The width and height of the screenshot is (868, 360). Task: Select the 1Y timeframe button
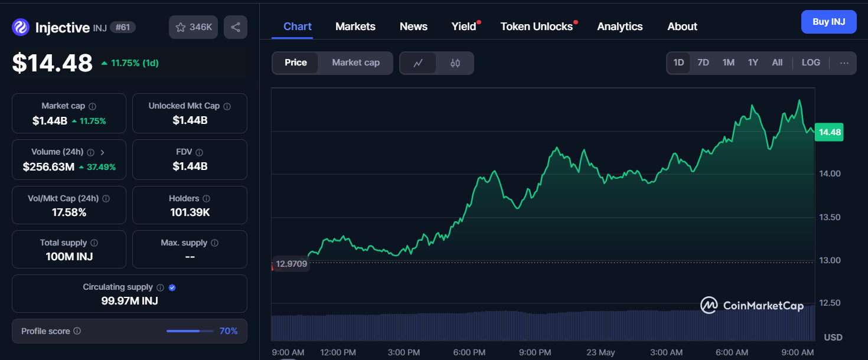pyautogui.click(x=753, y=63)
